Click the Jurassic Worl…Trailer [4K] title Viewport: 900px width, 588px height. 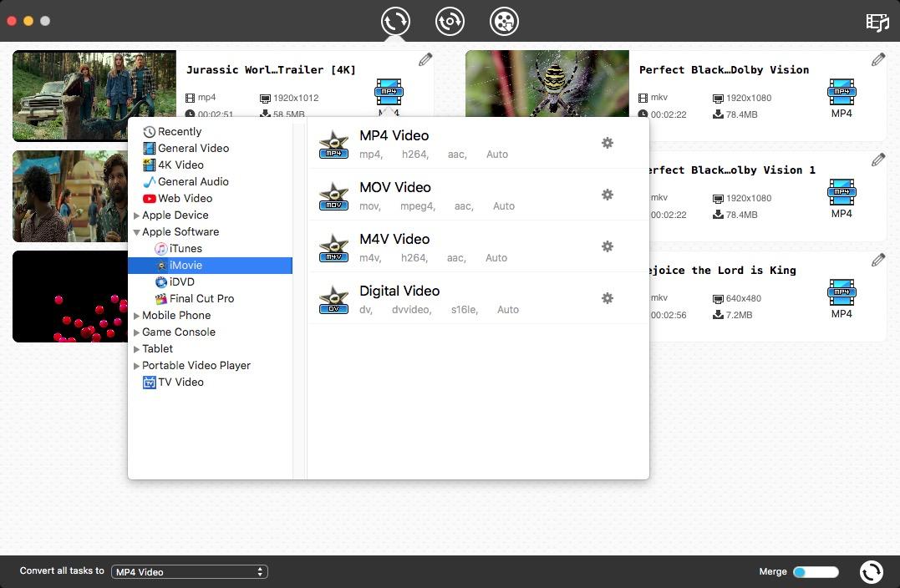tap(271, 70)
